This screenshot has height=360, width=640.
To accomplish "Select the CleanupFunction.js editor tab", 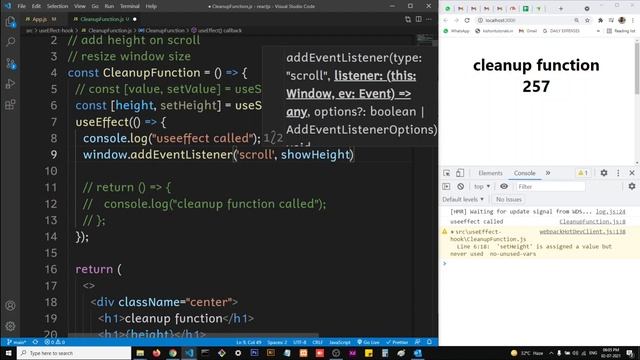I will [105, 19].
